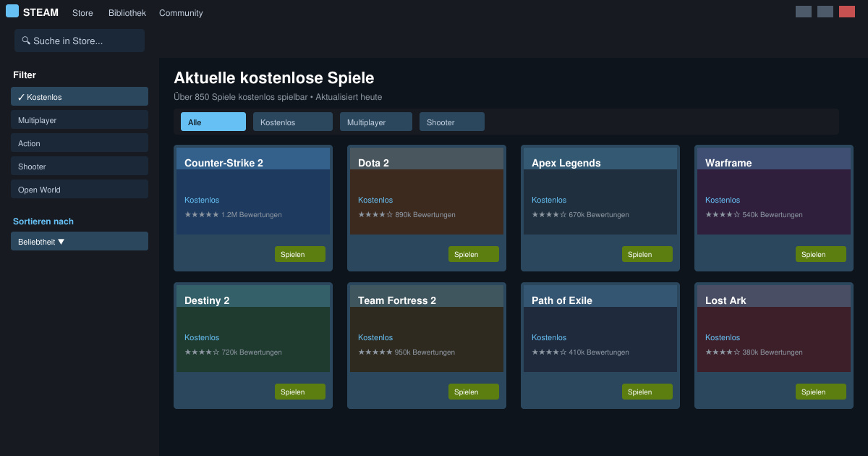Open the Dota 2 card title
This screenshot has height=456, width=868.
373,163
